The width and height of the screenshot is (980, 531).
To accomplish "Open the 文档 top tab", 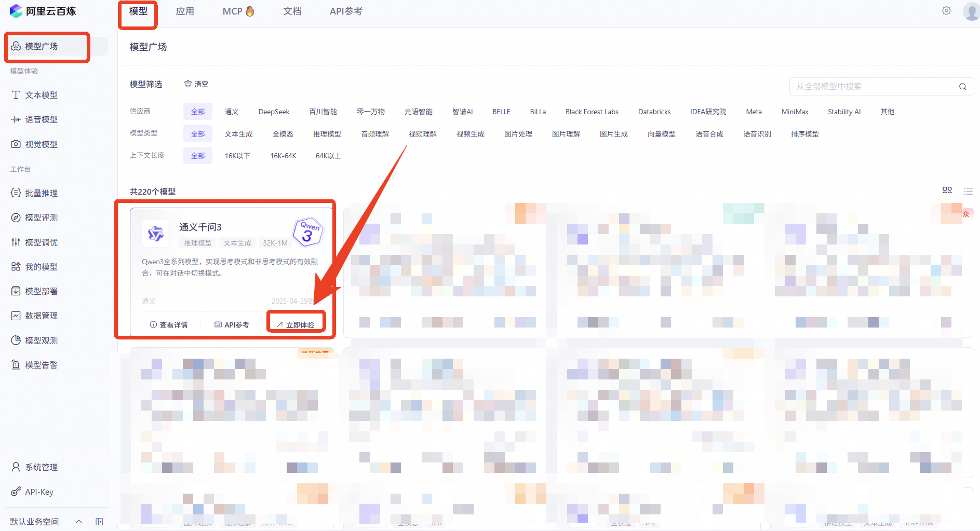I will 292,11.
